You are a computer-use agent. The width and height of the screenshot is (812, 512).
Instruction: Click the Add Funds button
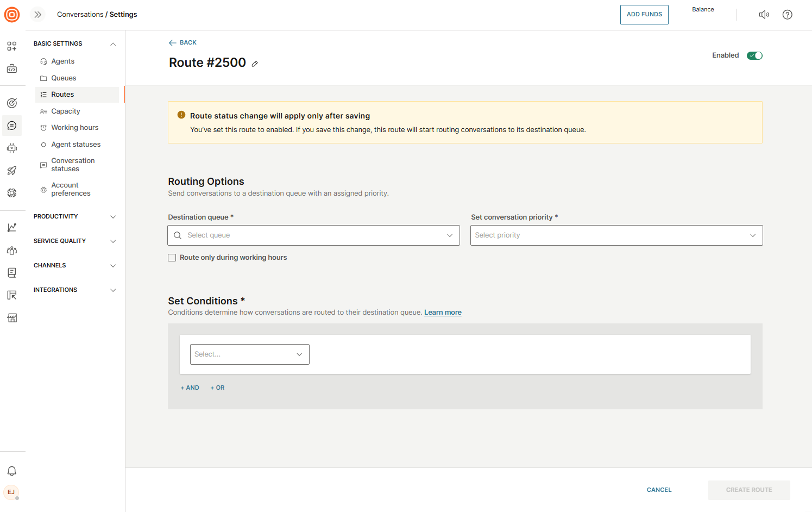(644, 15)
